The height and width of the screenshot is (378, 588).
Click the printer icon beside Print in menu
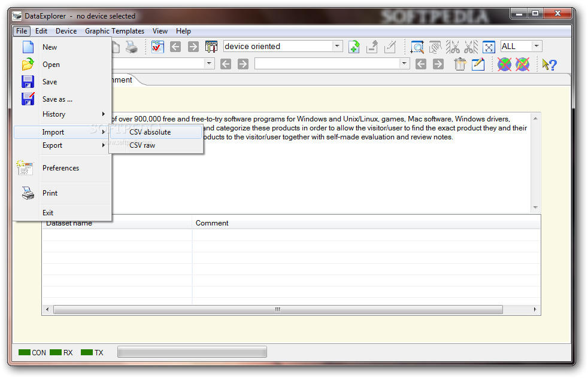click(x=28, y=193)
